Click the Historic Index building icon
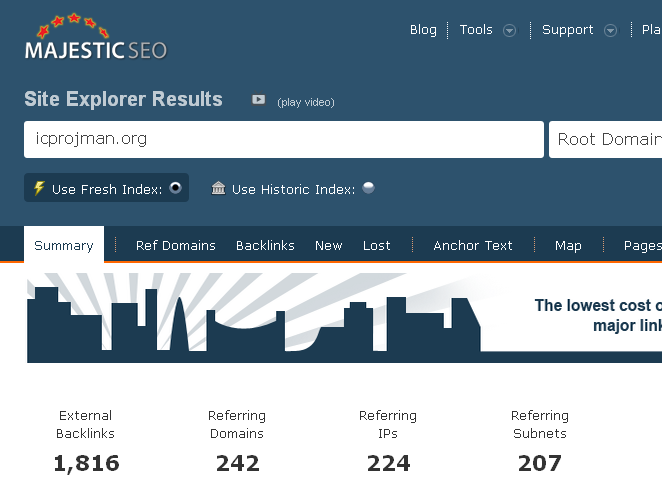 (x=218, y=188)
